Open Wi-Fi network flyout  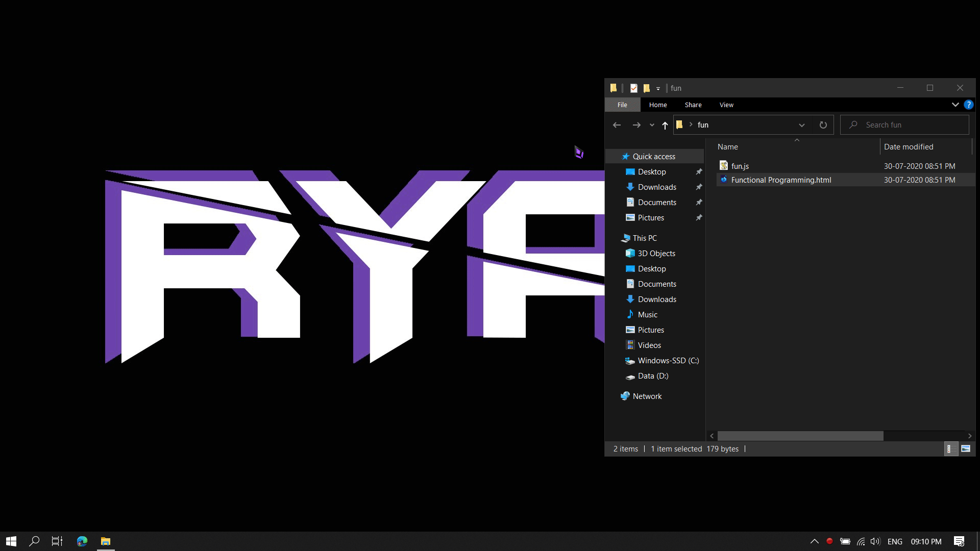[861, 542]
